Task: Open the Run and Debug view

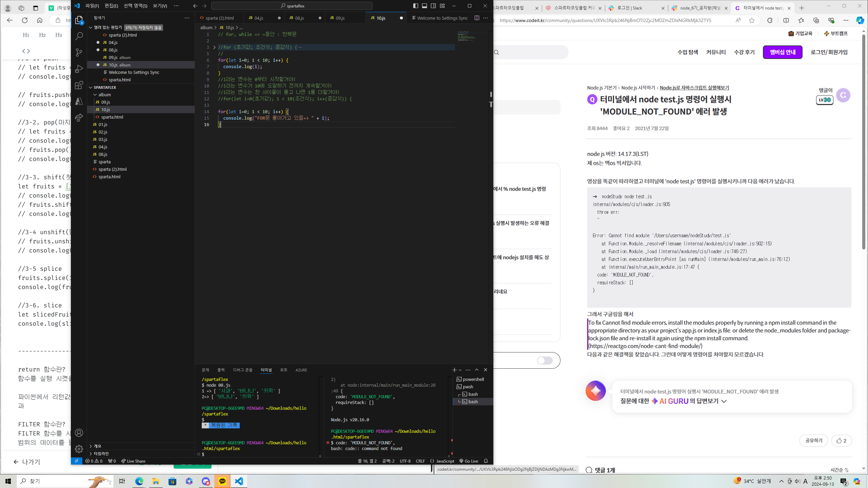Action: coord(79,68)
